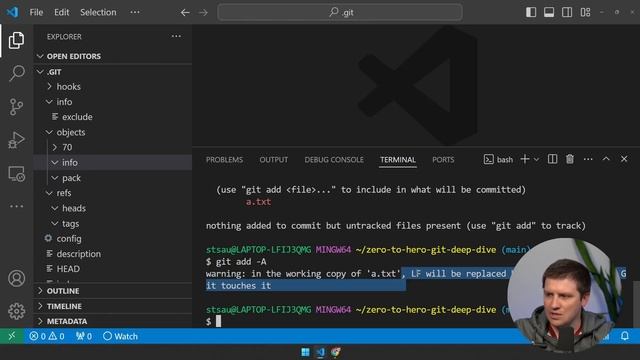The height and width of the screenshot is (360, 640).
Task: Customize layout from title bar icon
Action: pyautogui.click(x=585, y=12)
